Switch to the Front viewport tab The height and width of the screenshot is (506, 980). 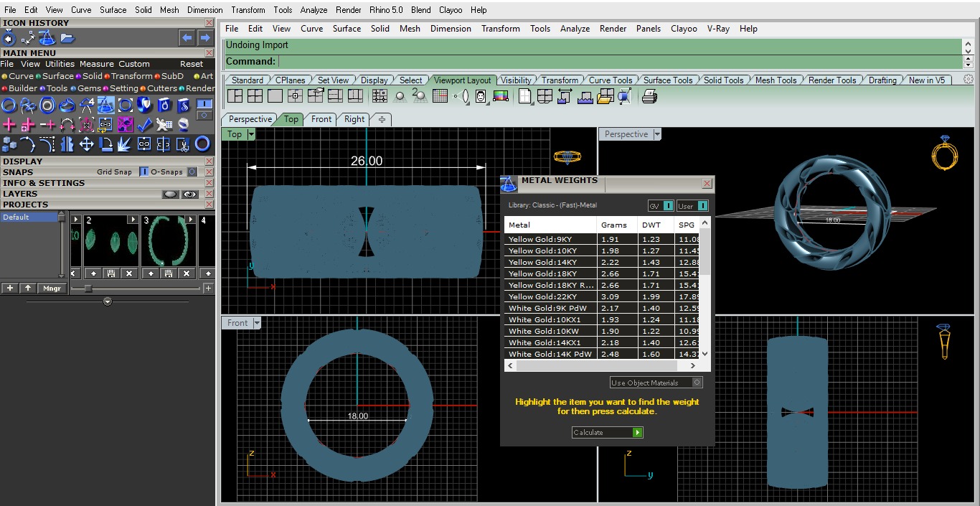(x=321, y=119)
